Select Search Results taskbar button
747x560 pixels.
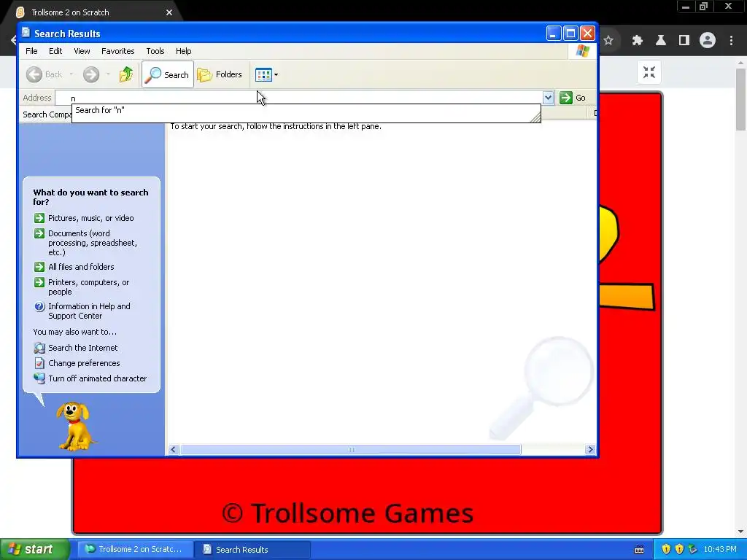tap(252, 549)
